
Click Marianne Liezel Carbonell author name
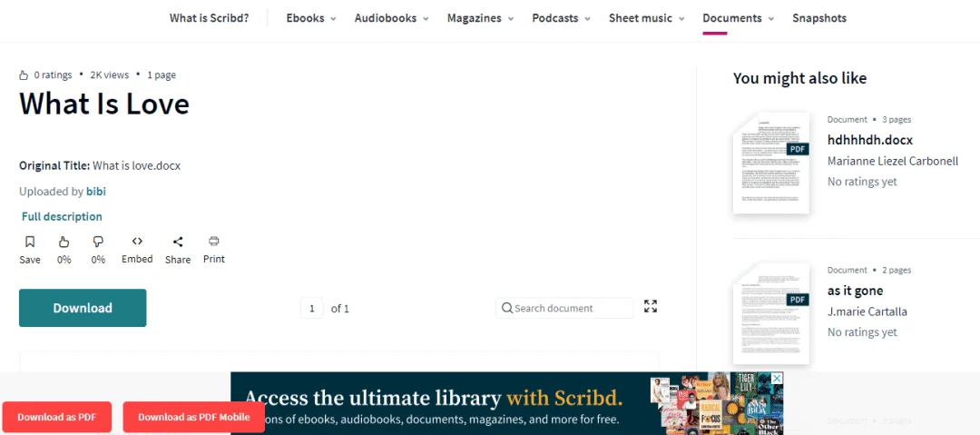(x=893, y=161)
